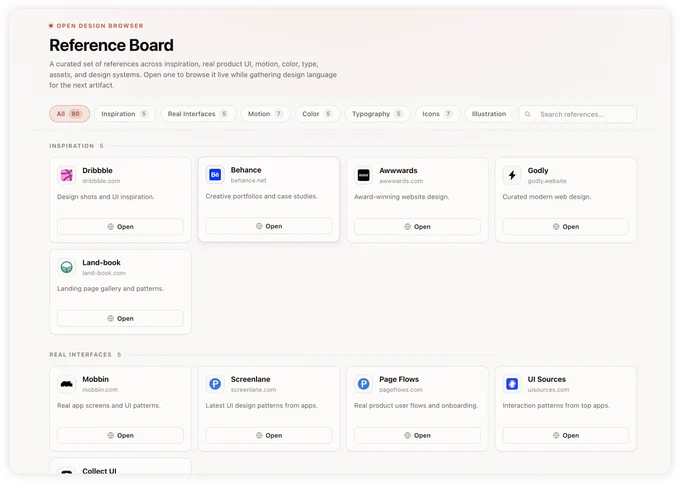Click the godly.website URL text
This screenshot has width=680, height=483.
pos(547,181)
